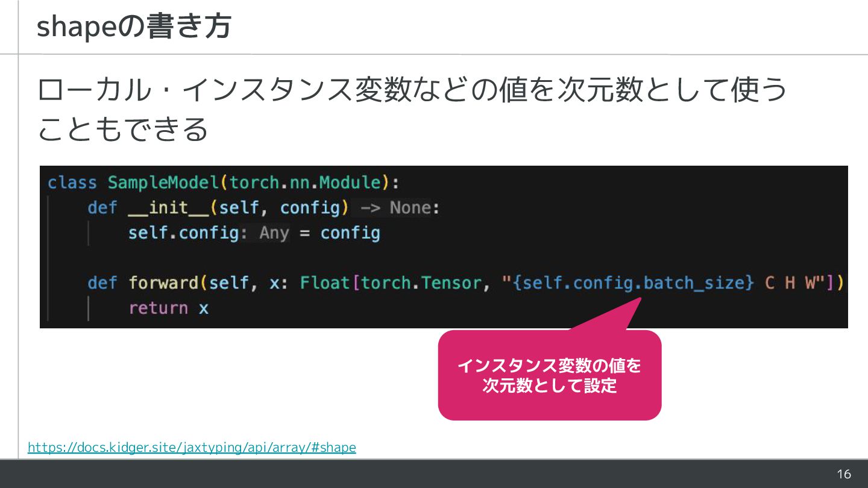
Task: Click the "-> None" inlay hint
Action: [395, 208]
